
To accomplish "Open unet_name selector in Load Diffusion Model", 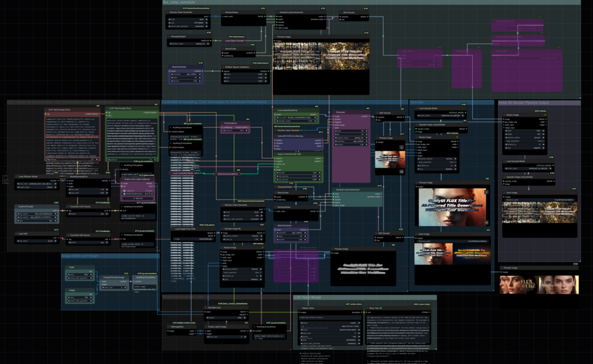I will [36, 183].
